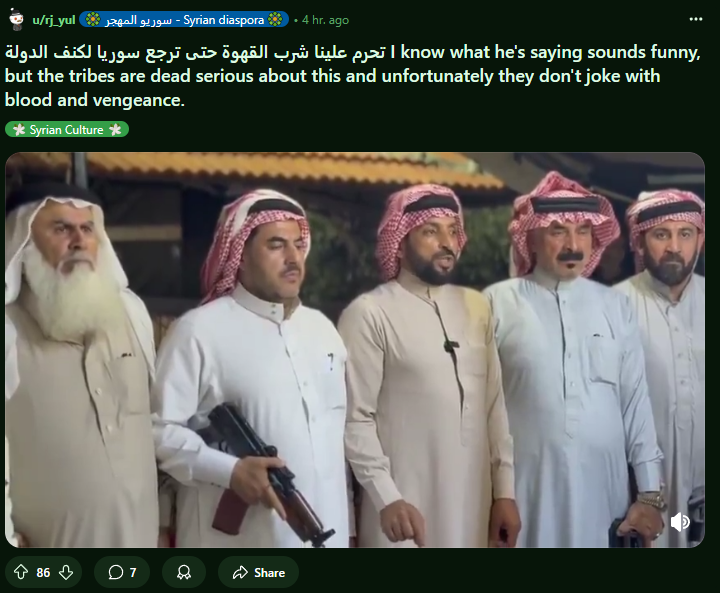The image size is (720, 593).
Task: Open the three-dot post options menu
Action: 696,19
